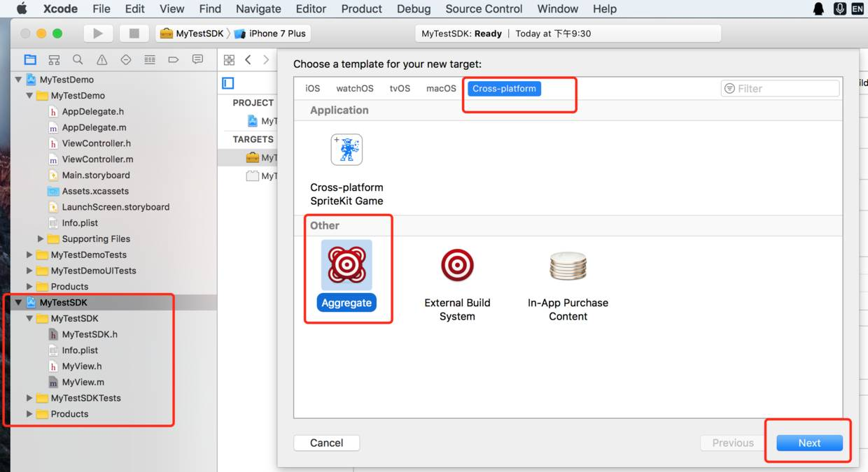
Task: Click the Run (play) button in toolbar
Action: (x=98, y=34)
